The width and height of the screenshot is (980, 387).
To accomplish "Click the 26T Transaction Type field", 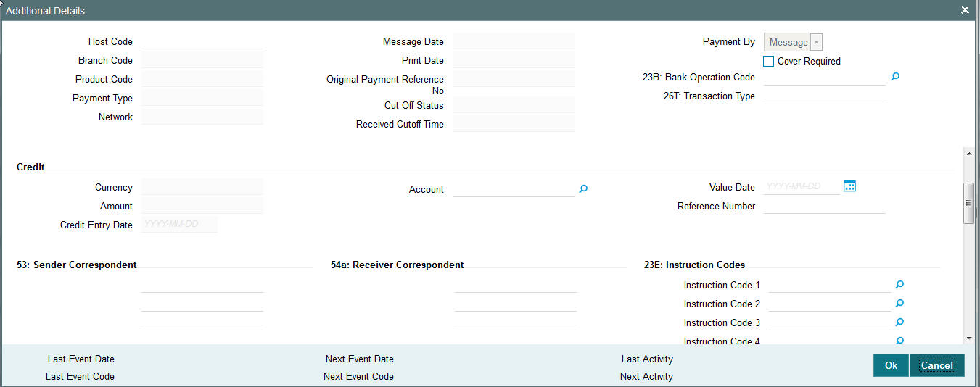I will [825, 96].
